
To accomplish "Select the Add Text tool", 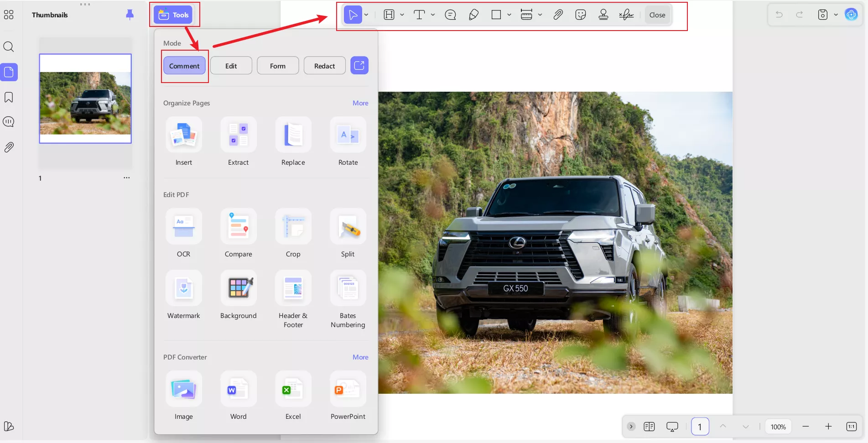I will [419, 15].
